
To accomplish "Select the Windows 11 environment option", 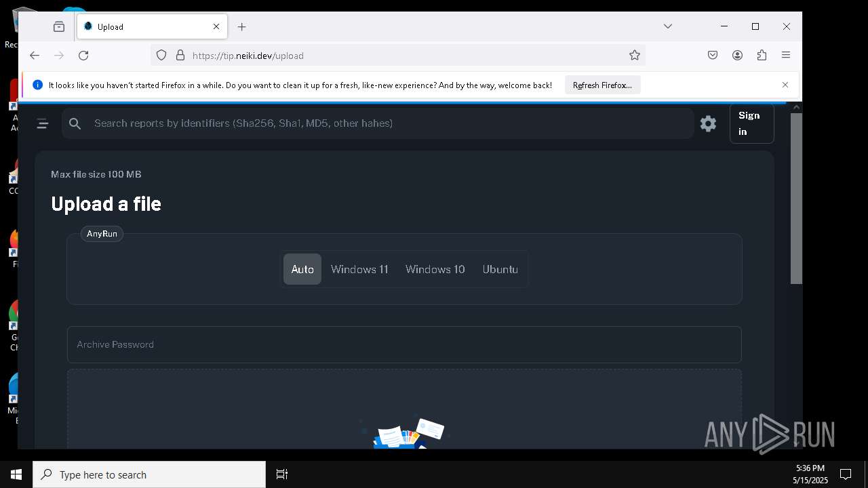I will click(x=359, y=269).
